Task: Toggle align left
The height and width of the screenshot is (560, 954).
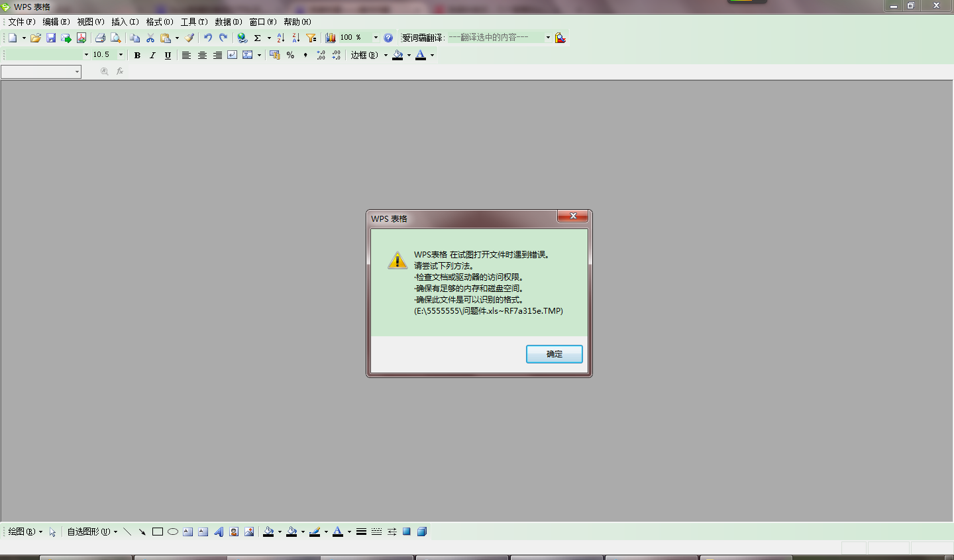Action: point(187,55)
